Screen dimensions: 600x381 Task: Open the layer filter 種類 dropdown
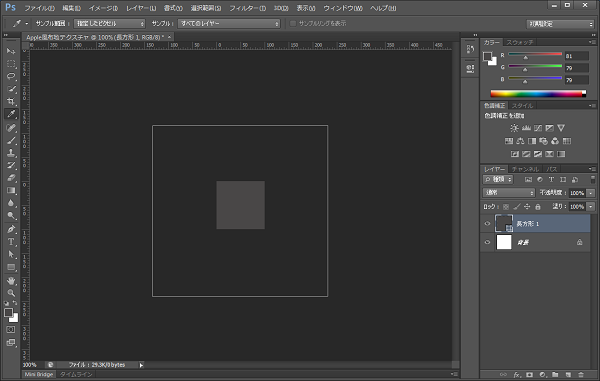coord(498,179)
